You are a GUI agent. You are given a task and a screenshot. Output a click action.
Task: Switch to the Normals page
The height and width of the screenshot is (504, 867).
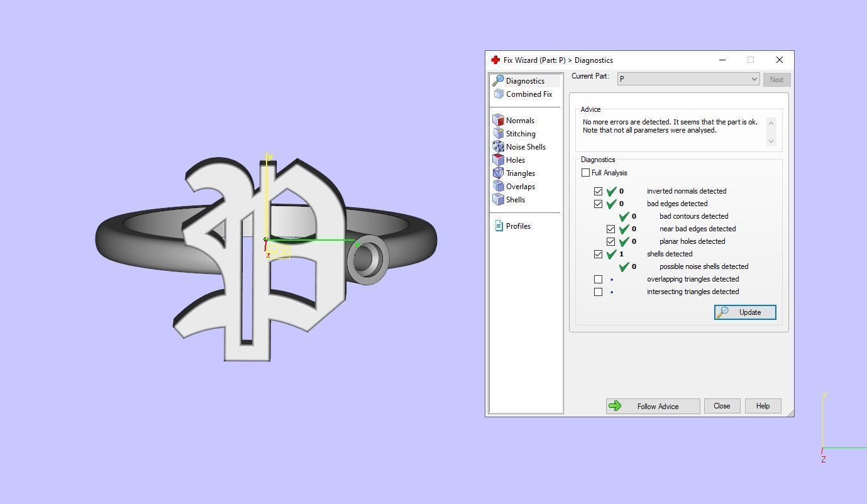(x=514, y=120)
